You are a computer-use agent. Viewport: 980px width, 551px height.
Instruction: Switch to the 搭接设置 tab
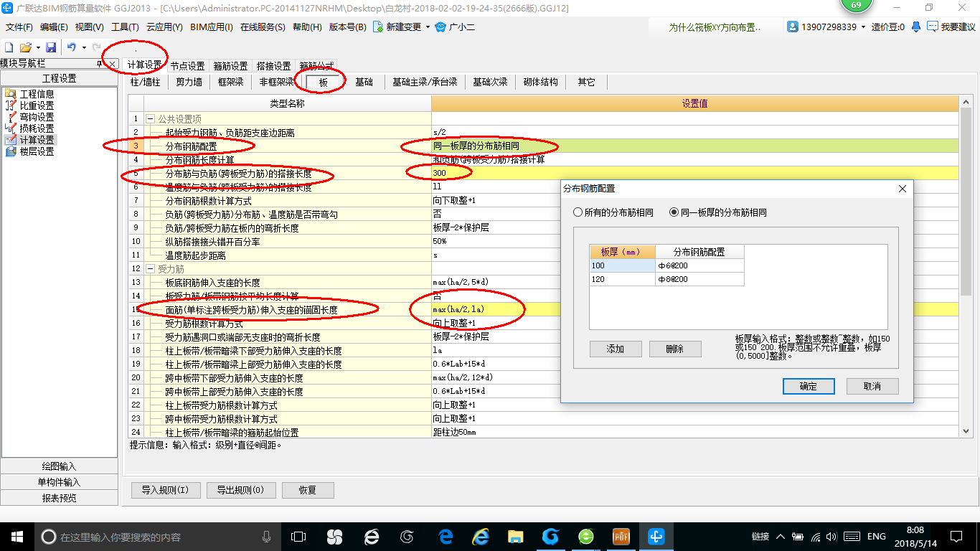point(273,65)
